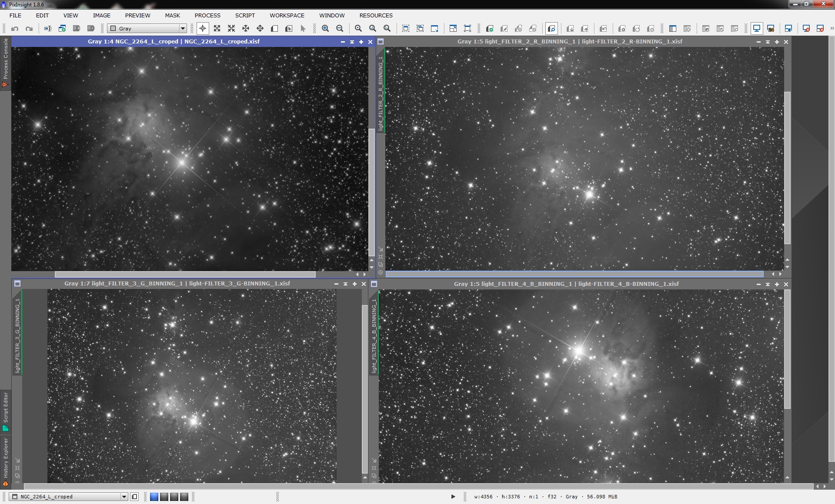Toggle the preview zoom magnifier button

point(551,29)
